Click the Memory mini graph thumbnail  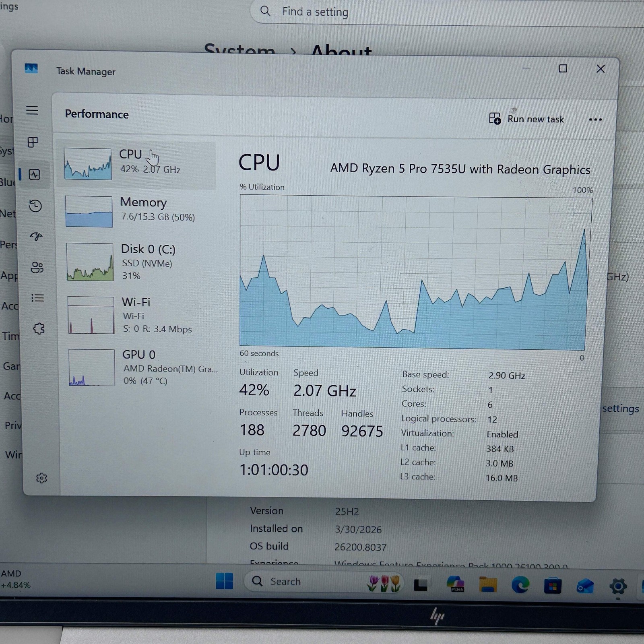[x=89, y=212]
